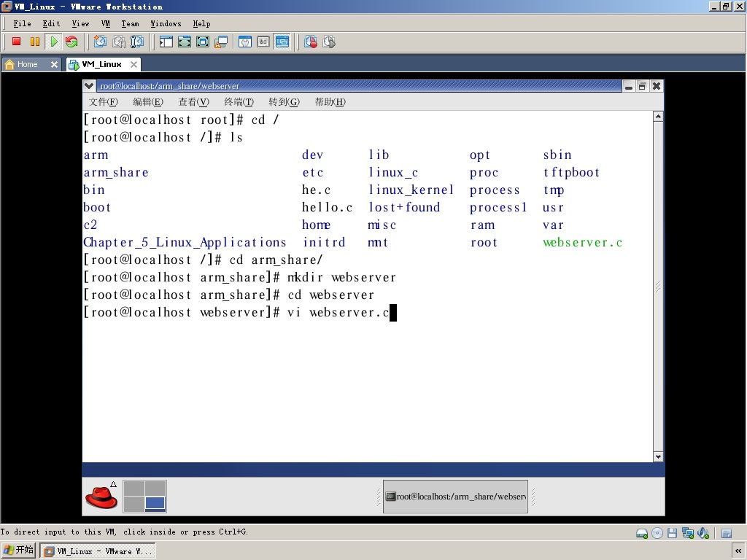
Task: Click the hard disk status bar icon
Action: point(642,533)
